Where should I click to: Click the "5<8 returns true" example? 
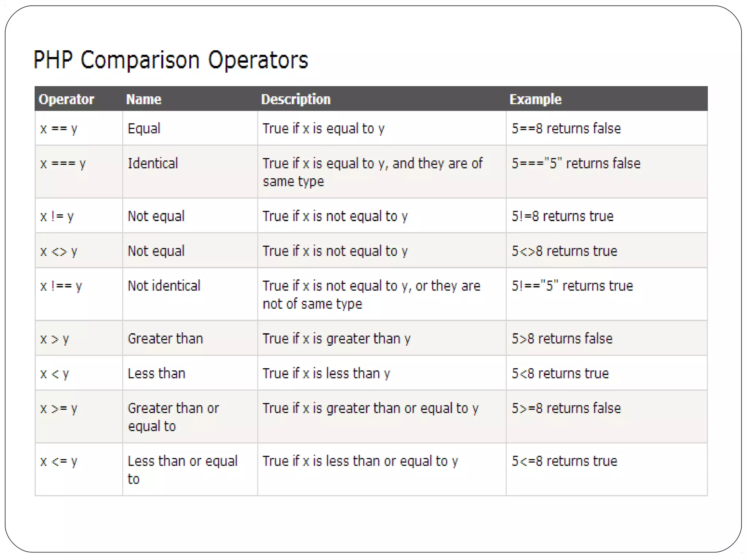[x=560, y=373]
